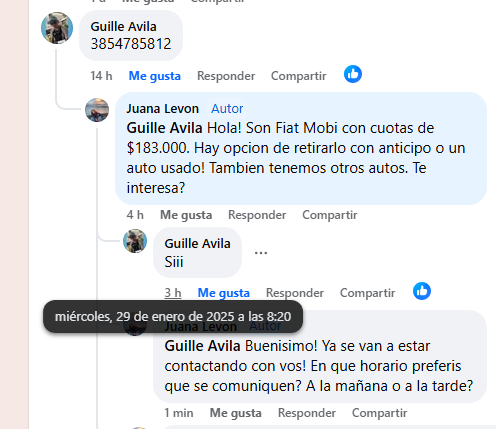Share the Siii comment

point(368,293)
